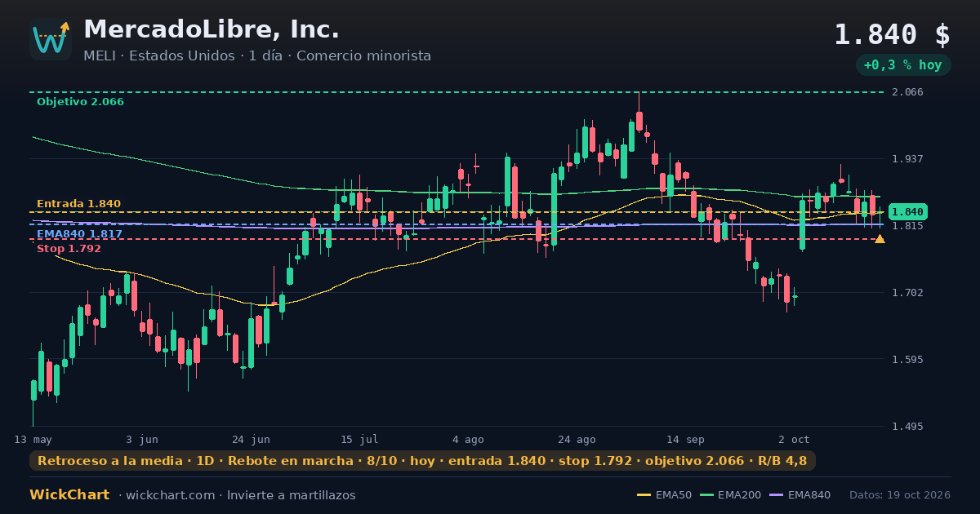
Task: Click the 14 sep date on the time axis
Action: click(685, 439)
